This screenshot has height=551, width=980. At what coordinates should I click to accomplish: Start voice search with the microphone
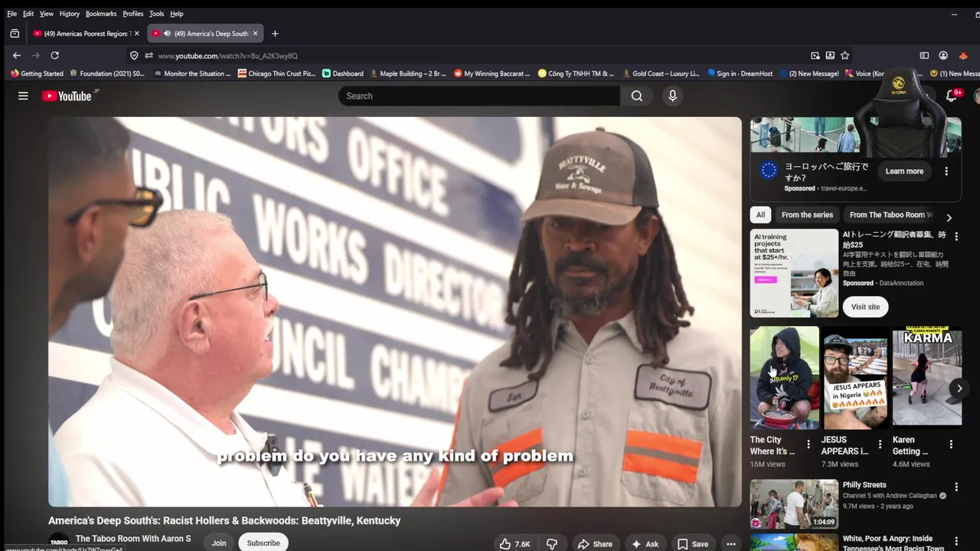tap(672, 96)
